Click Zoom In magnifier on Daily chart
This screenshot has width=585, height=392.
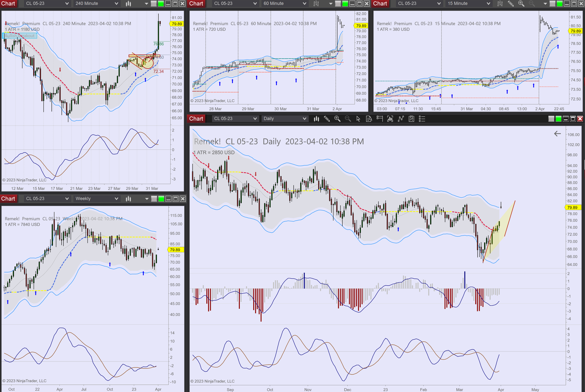point(337,119)
